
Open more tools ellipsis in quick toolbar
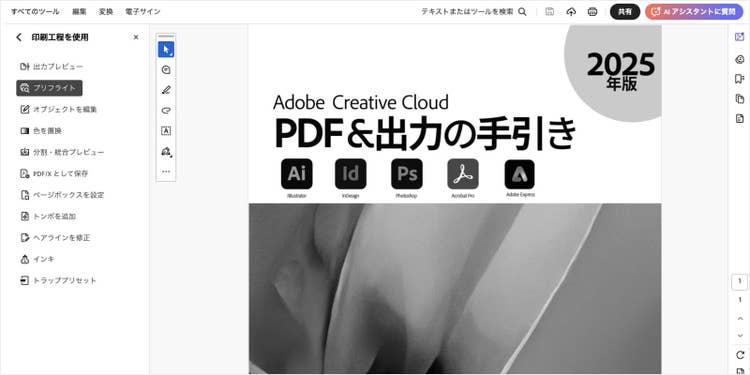[x=166, y=171]
